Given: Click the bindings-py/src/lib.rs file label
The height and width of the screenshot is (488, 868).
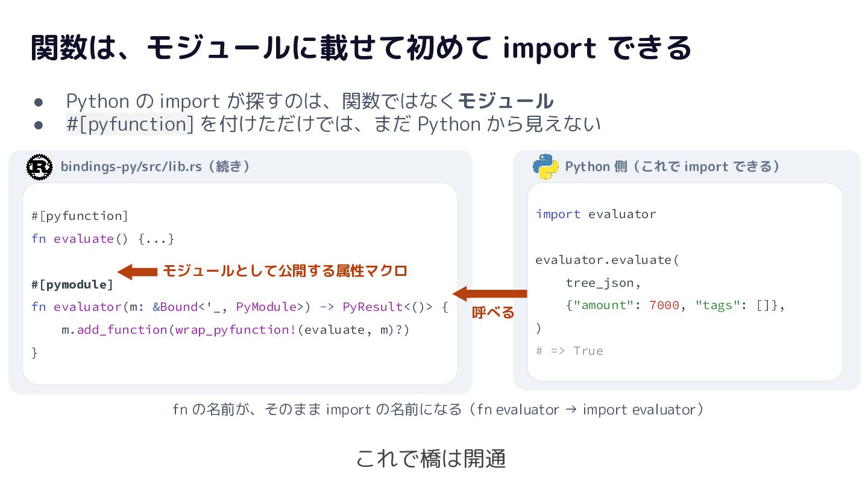Looking at the screenshot, I should tap(156, 167).
